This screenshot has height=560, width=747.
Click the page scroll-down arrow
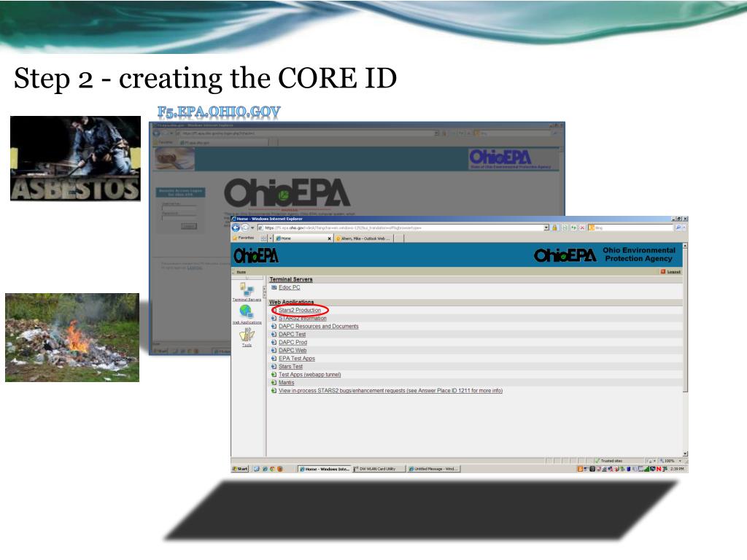(x=685, y=454)
